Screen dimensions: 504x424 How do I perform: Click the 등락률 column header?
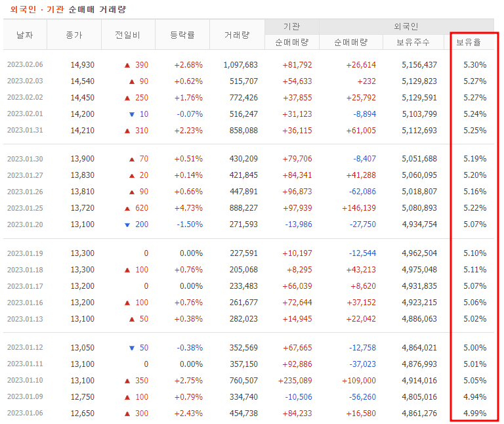[x=182, y=35]
